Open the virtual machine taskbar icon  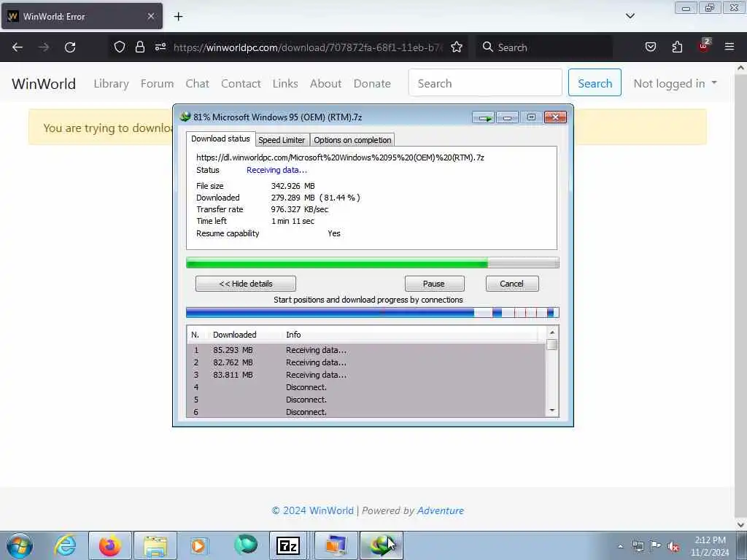(336, 545)
